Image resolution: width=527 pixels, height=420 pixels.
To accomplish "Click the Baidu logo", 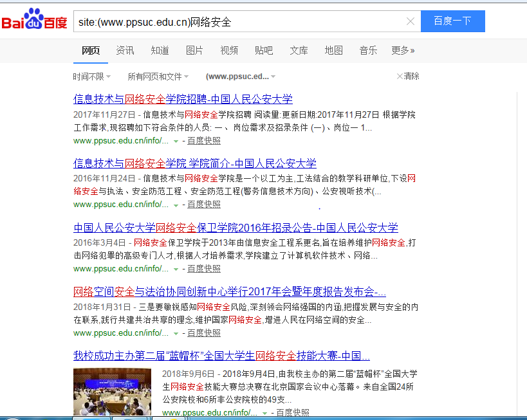I will coord(34,19).
